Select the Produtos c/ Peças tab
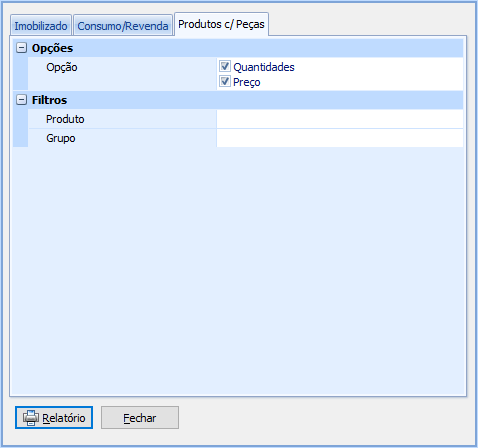Viewport: 478px width, 448px height. click(221, 24)
